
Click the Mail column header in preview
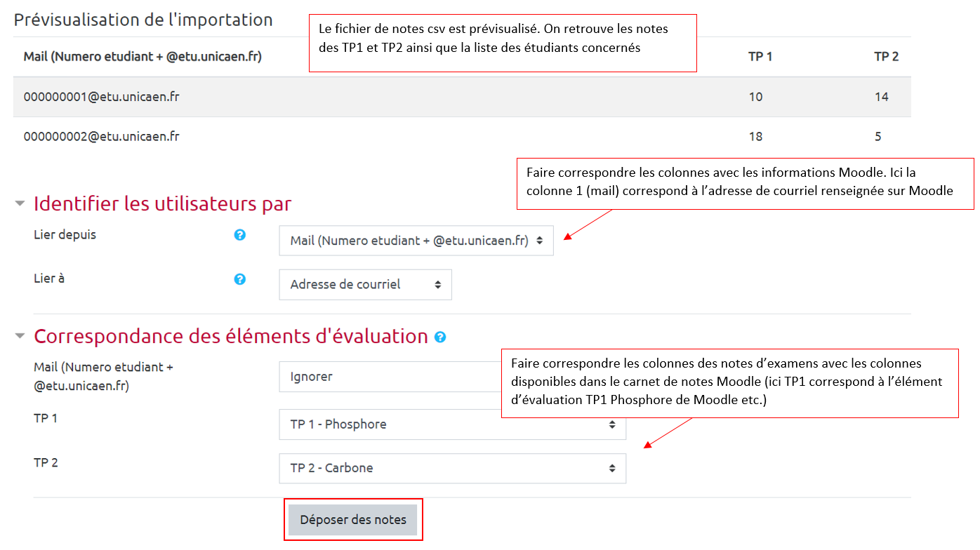click(x=143, y=57)
